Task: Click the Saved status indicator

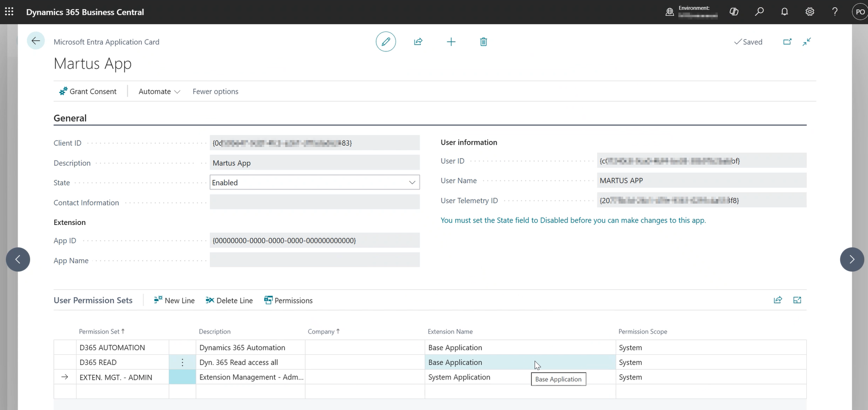Action: 748,42
